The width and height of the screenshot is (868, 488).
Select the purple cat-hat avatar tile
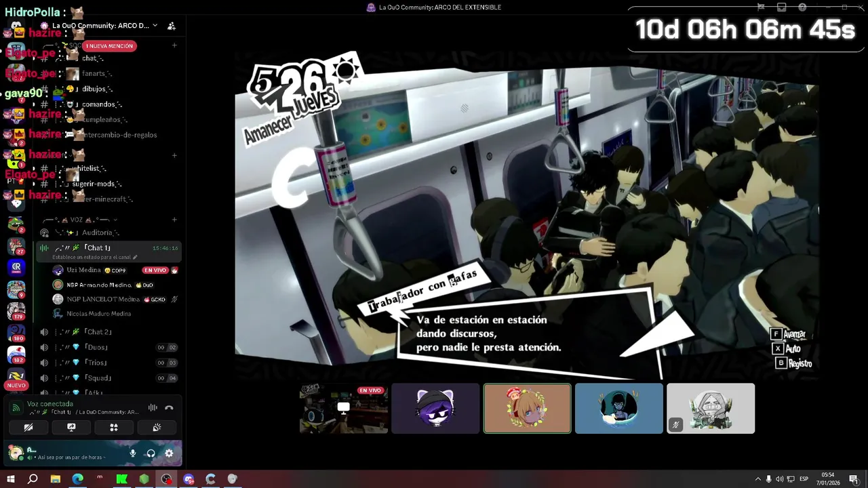[435, 408]
